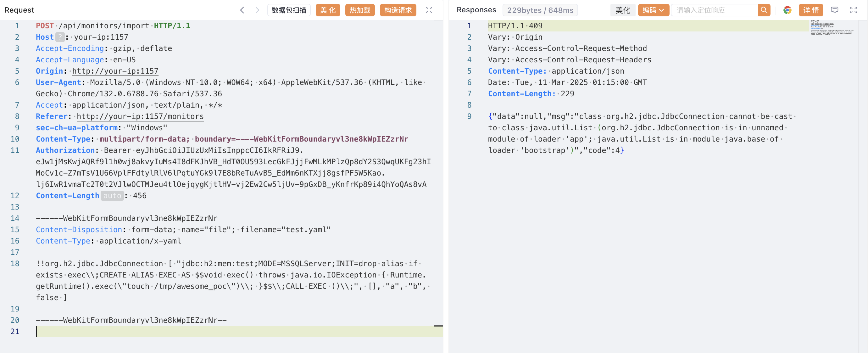The image size is (868, 353).
Task: Toggle 美化 beautify in Request panel
Action: [x=327, y=10]
